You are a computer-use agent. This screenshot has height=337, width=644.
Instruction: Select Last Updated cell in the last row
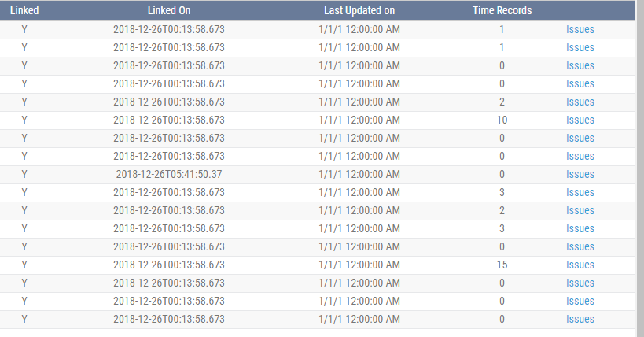[x=359, y=320]
